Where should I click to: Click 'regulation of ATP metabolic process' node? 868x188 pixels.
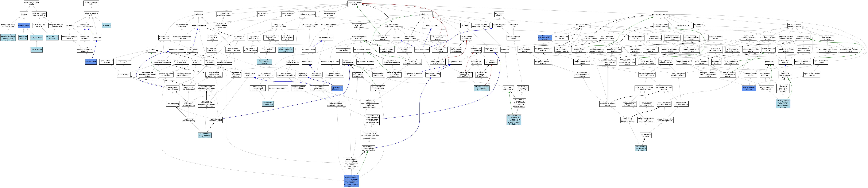pos(641,148)
